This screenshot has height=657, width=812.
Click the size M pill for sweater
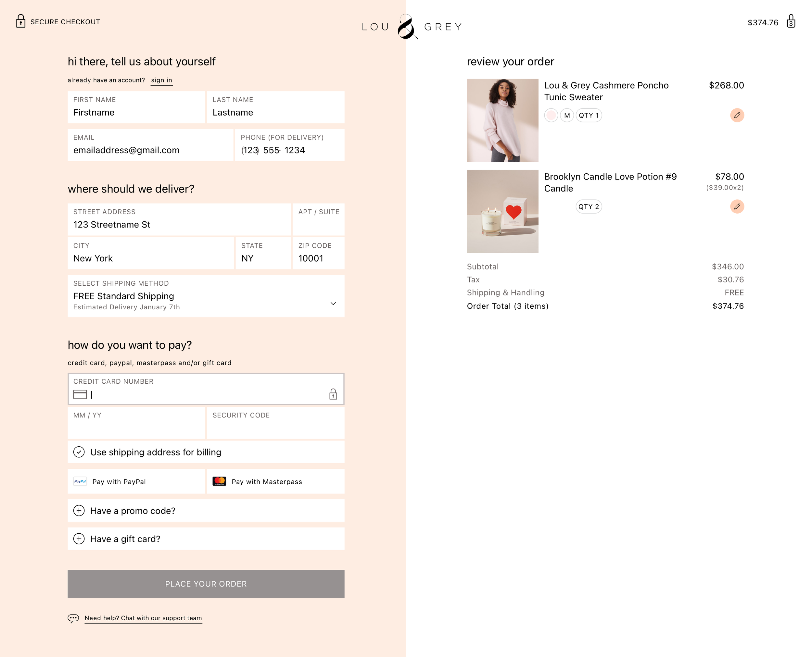point(566,116)
